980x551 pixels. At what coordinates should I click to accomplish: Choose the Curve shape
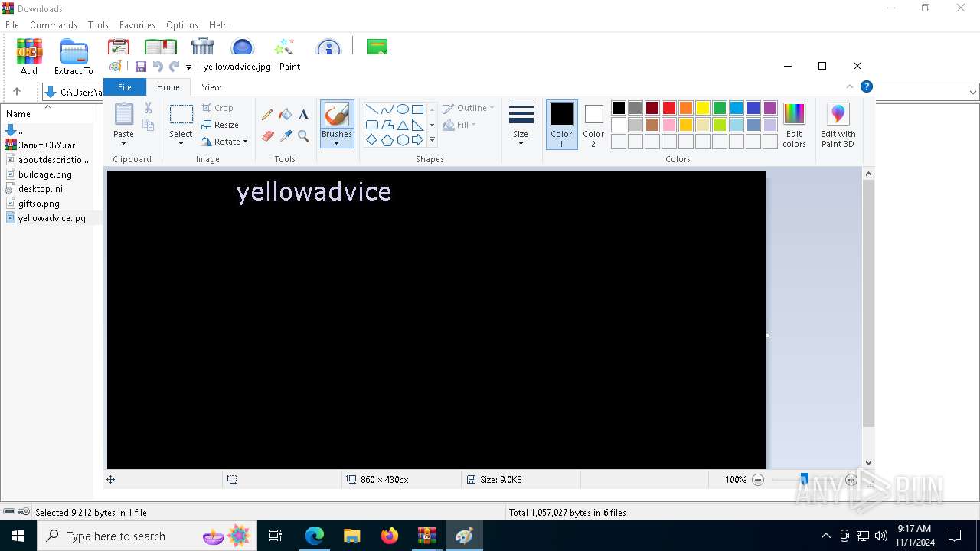click(387, 109)
